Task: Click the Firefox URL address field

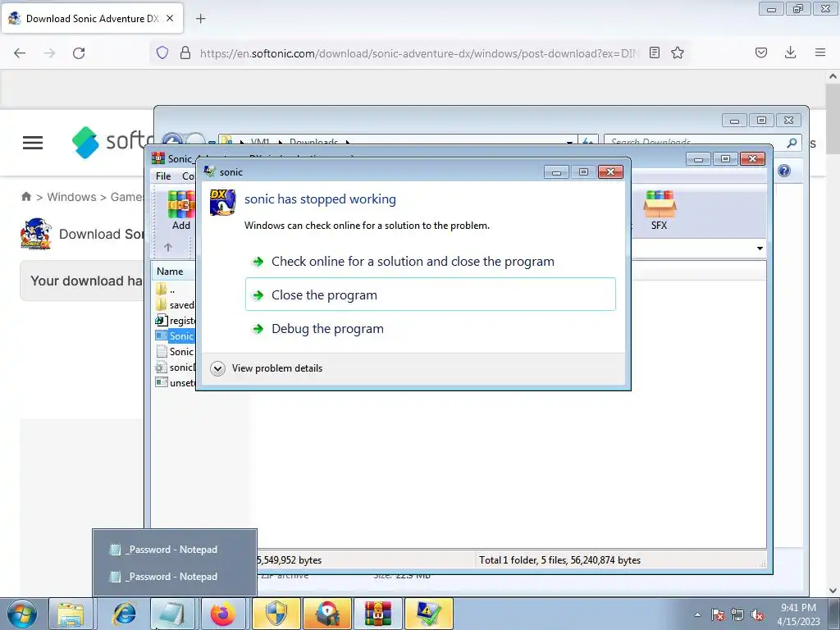Action: click(x=419, y=53)
